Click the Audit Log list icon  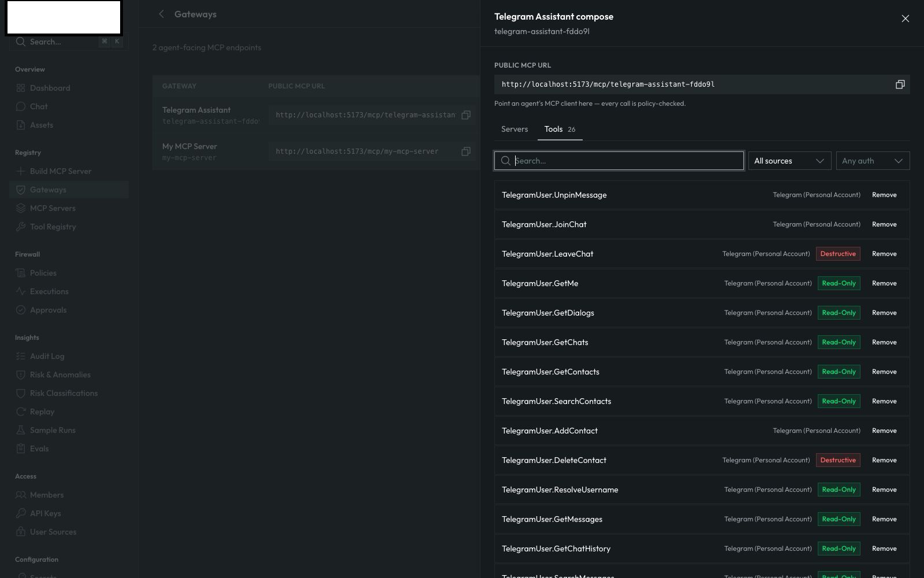(x=21, y=356)
